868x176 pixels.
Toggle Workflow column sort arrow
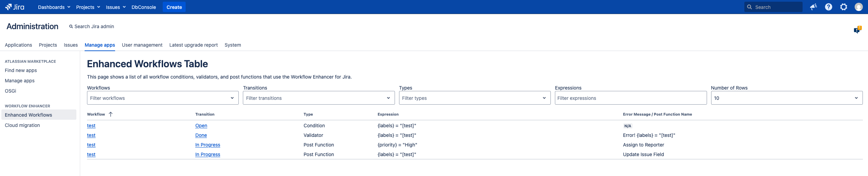click(111, 114)
